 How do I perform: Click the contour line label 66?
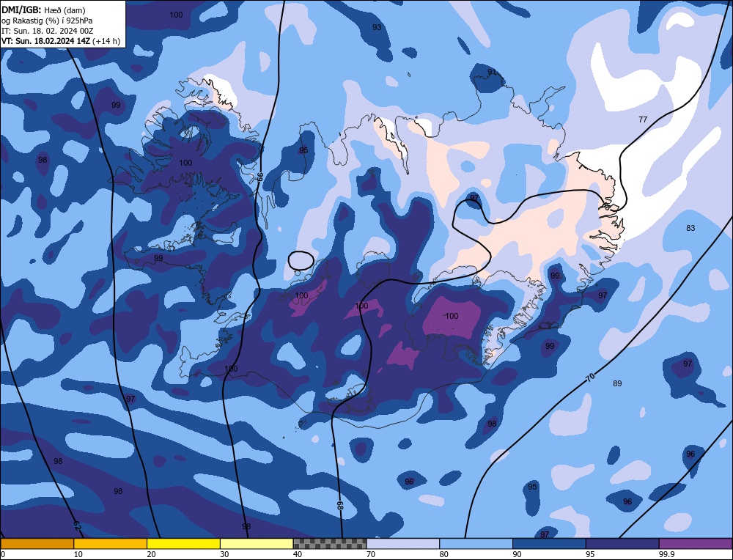[x=260, y=177]
